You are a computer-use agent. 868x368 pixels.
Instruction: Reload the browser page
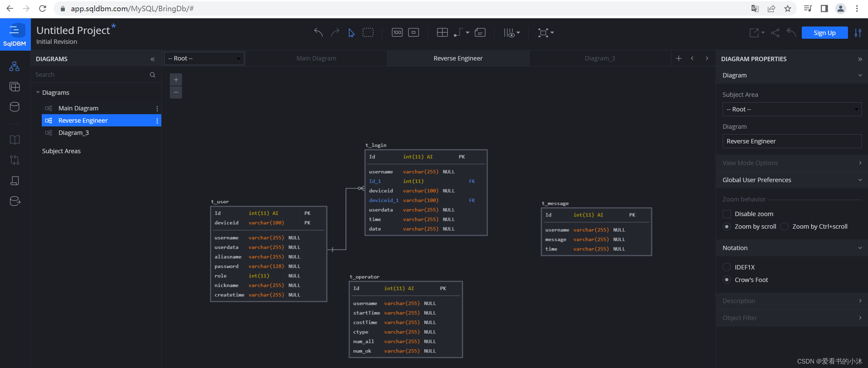(42, 8)
